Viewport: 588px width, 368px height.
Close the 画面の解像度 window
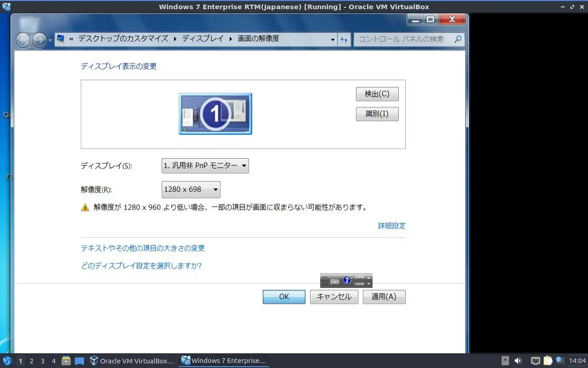[452, 19]
